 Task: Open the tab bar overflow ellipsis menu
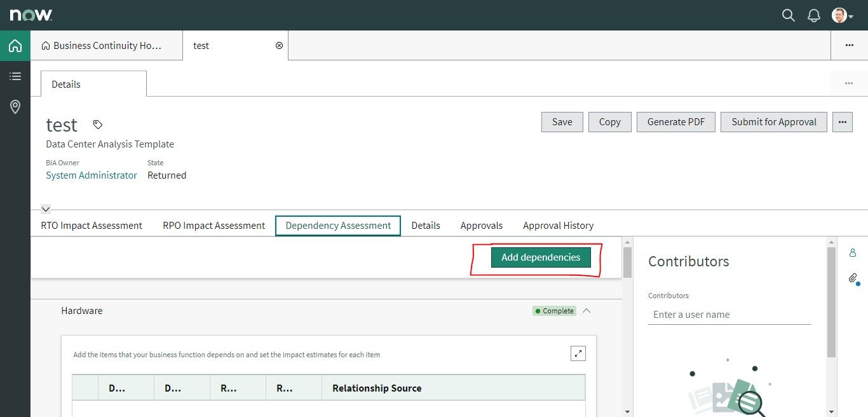pyautogui.click(x=849, y=45)
